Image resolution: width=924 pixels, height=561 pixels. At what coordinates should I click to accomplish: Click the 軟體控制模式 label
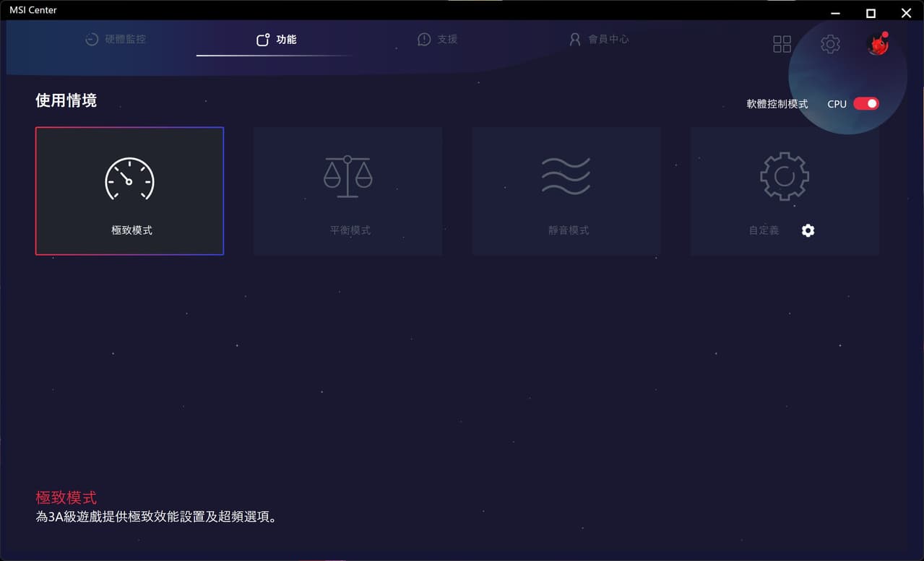coord(777,104)
